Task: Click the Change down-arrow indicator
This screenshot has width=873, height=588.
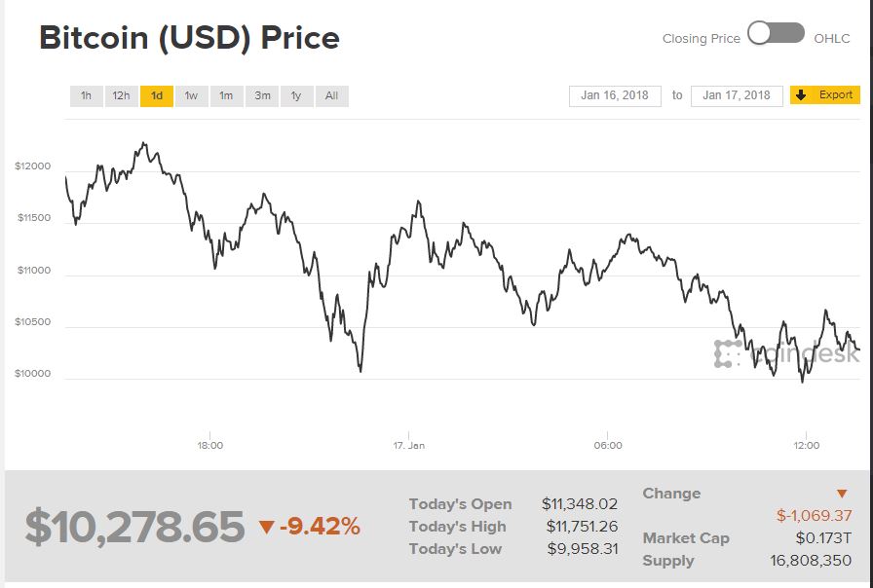Action: coord(842,494)
